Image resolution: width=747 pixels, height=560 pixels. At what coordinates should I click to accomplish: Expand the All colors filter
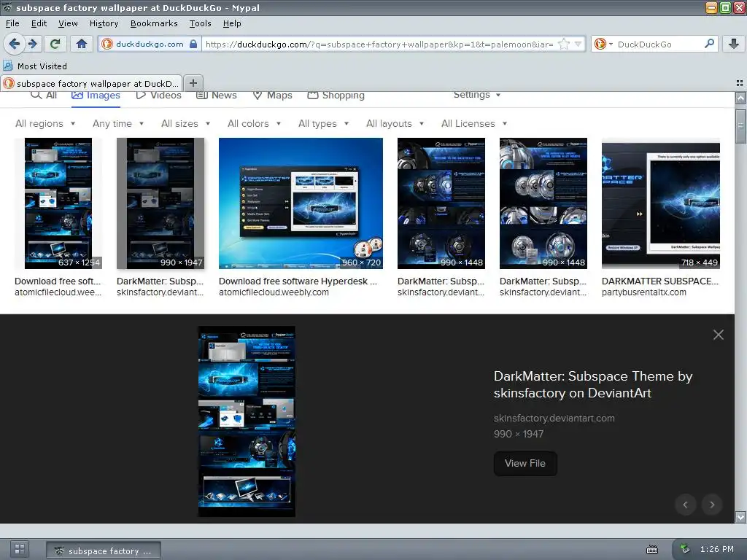pyautogui.click(x=255, y=124)
